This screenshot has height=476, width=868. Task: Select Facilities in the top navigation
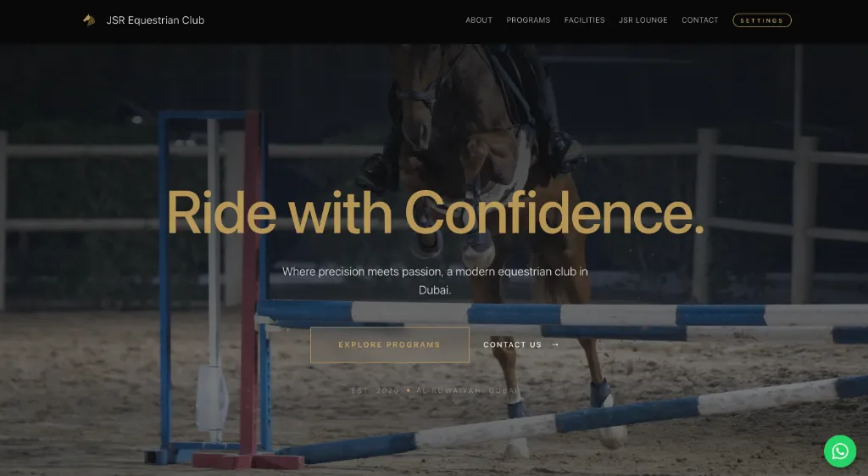(x=585, y=20)
